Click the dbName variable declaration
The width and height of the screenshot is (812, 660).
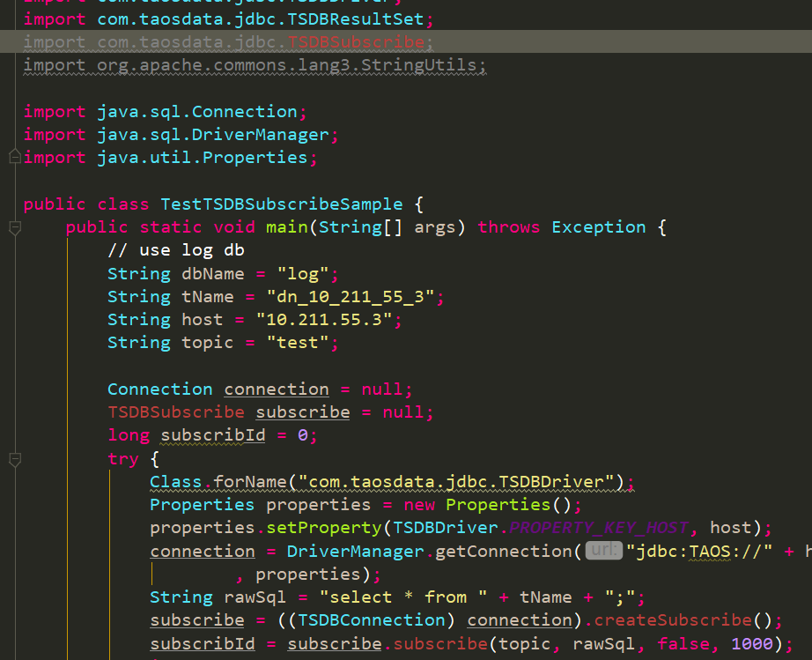[x=212, y=273]
